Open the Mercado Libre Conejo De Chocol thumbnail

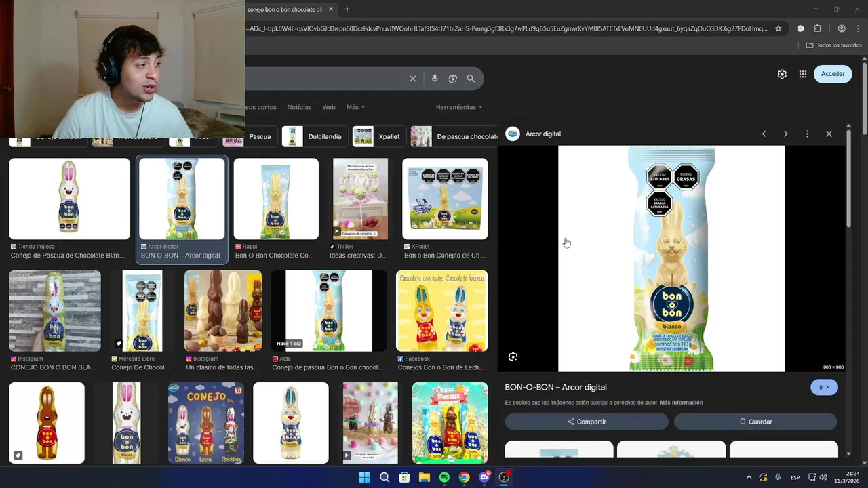pos(142,310)
